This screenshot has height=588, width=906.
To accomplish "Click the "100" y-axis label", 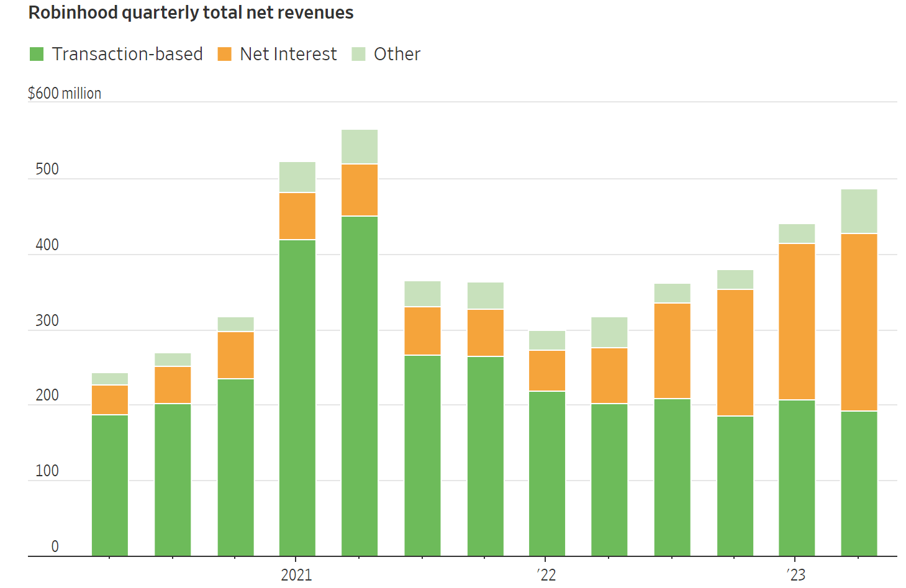I will click(47, 471).
